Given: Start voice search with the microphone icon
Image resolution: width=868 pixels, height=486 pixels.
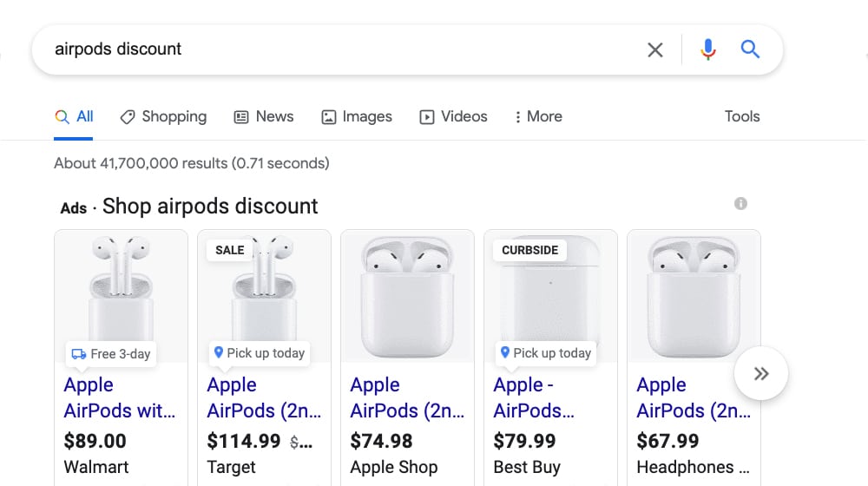Looking at the screenshot, I should [x=708, y=49].
